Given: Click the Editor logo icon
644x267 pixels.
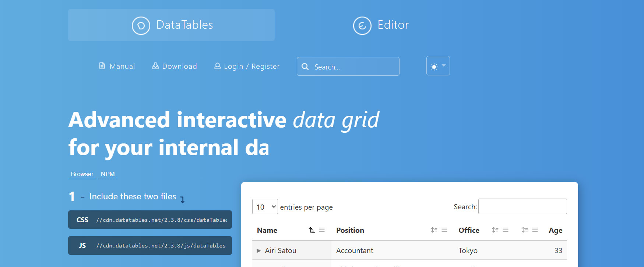Looking at the screenshot, I should (x=362, y=26).
